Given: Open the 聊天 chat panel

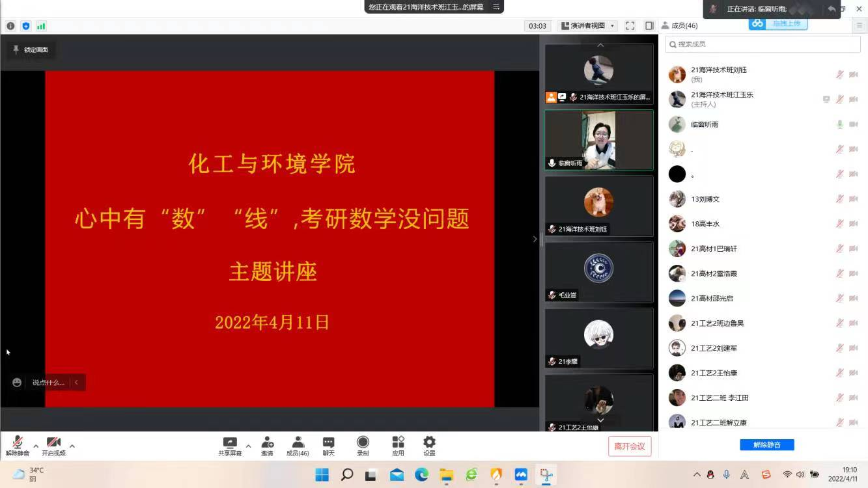Looking at the screenshot, I should click(328, 446).
